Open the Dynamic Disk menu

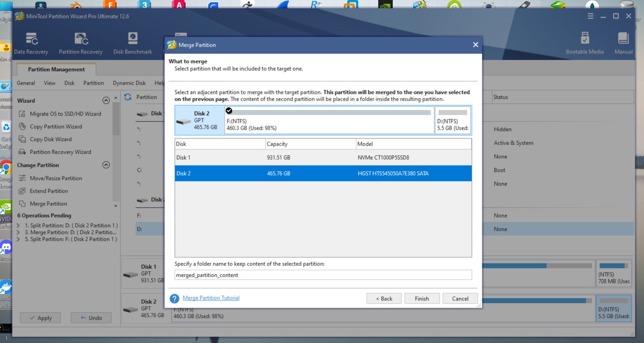pyautogui.click(x=129, y=83)
